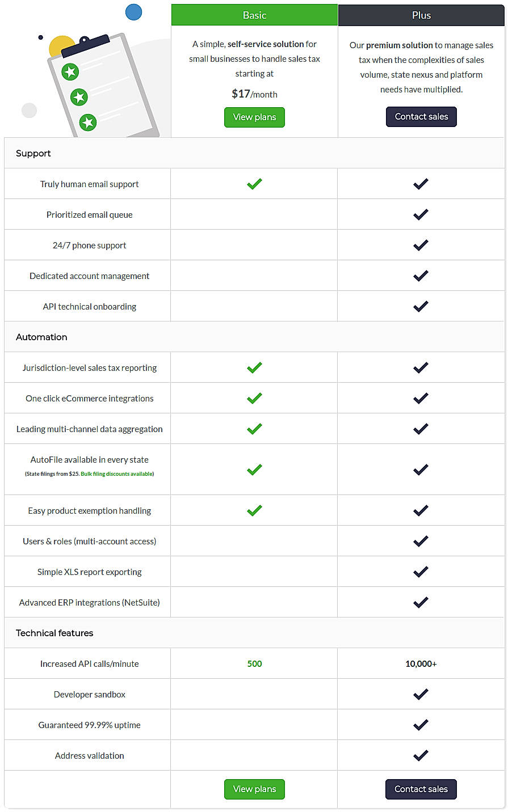Click the Automation section heading
508x812 pixels.
pyautogui.click(x=41, y=337)
